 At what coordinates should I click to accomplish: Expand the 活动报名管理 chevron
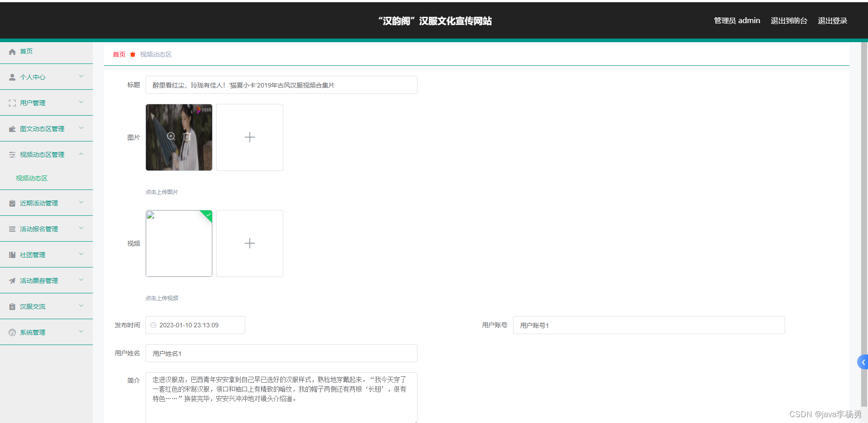[x=81, y=228]
